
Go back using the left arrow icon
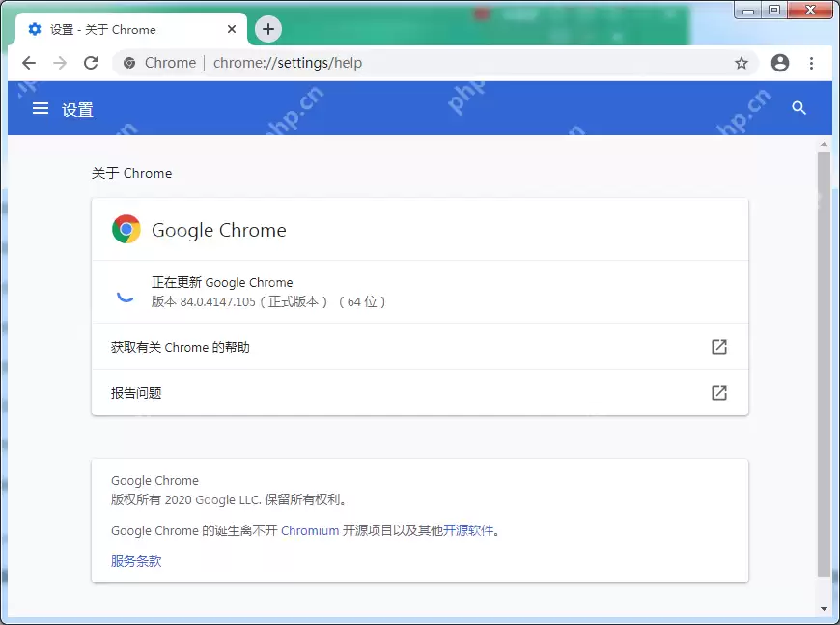click(x=28, y=62)
